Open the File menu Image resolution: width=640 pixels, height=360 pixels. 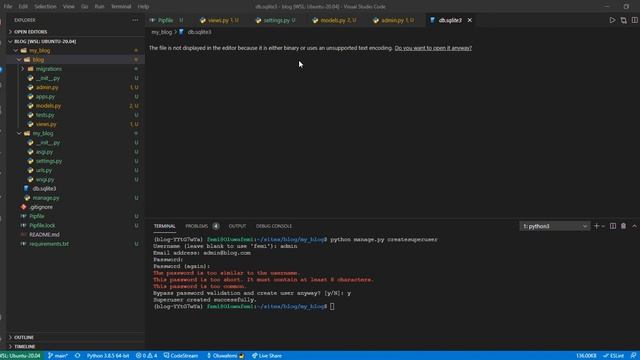coord(8,7)
